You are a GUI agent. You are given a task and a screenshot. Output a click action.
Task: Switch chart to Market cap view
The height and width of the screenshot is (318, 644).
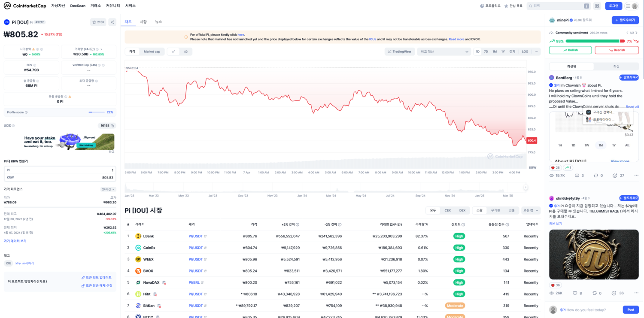pos(152,51)
